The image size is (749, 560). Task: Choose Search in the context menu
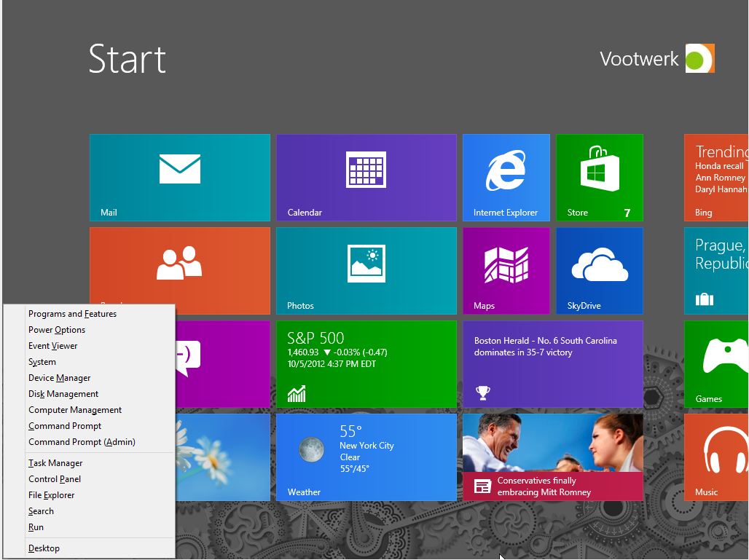point(41,510)
